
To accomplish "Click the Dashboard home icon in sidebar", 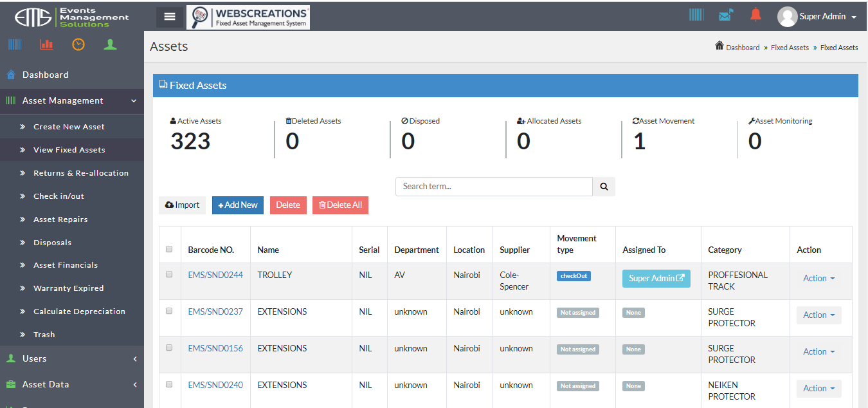I will [x=11, y=75].
